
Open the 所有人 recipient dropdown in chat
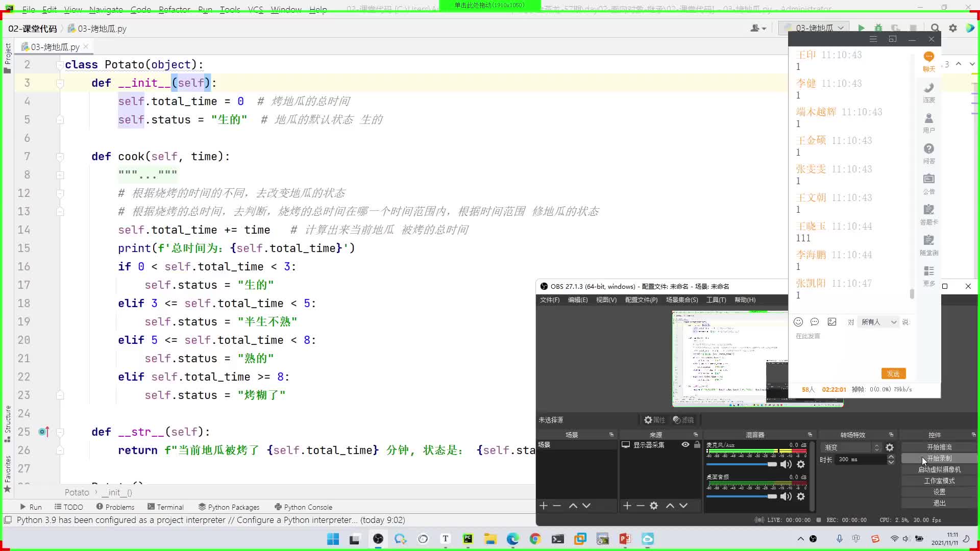(x=878, y=322)
